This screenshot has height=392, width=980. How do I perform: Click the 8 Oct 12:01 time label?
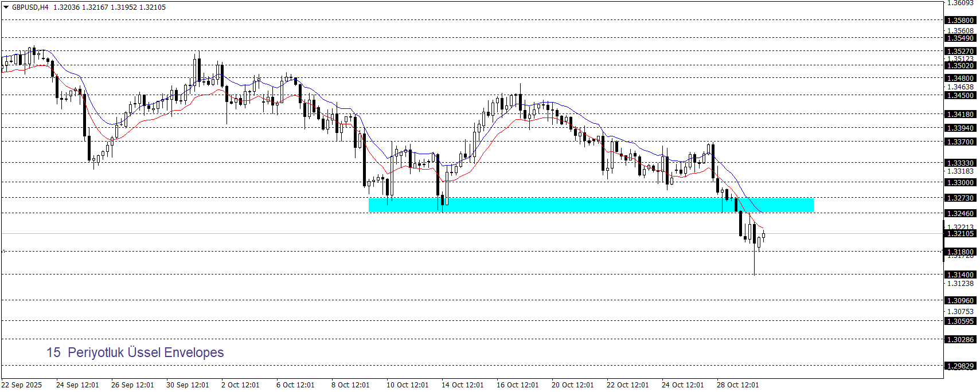(350, 385)
